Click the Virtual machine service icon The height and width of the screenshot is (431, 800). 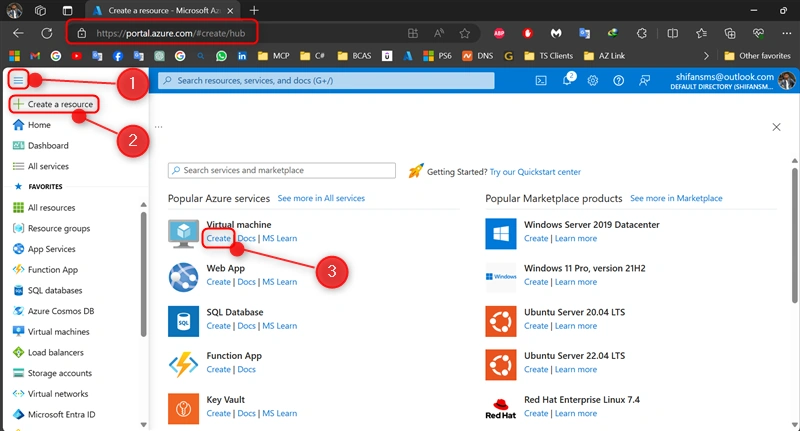[x=183, y=234]
